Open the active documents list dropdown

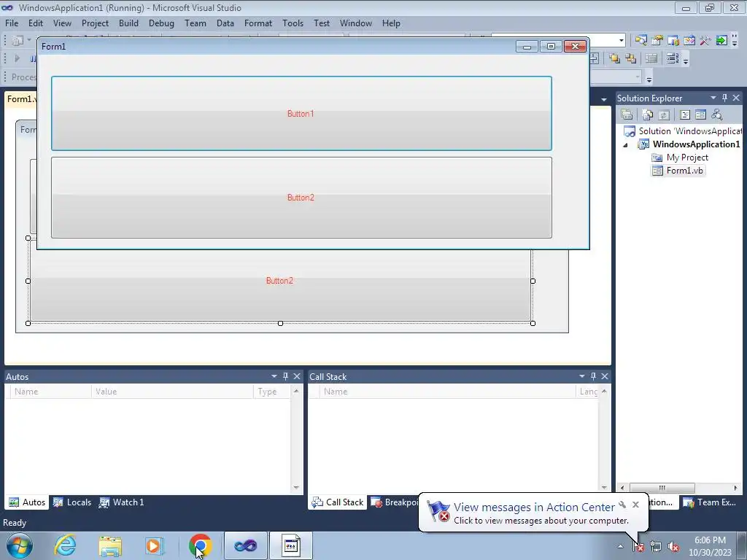coord(604,99)
